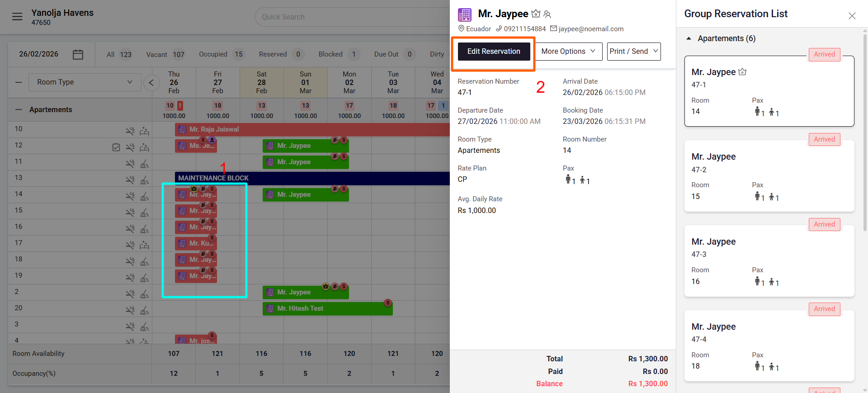Open the More Options dropdown
Viewport: 868px width, 393px height.
[569, 52]
